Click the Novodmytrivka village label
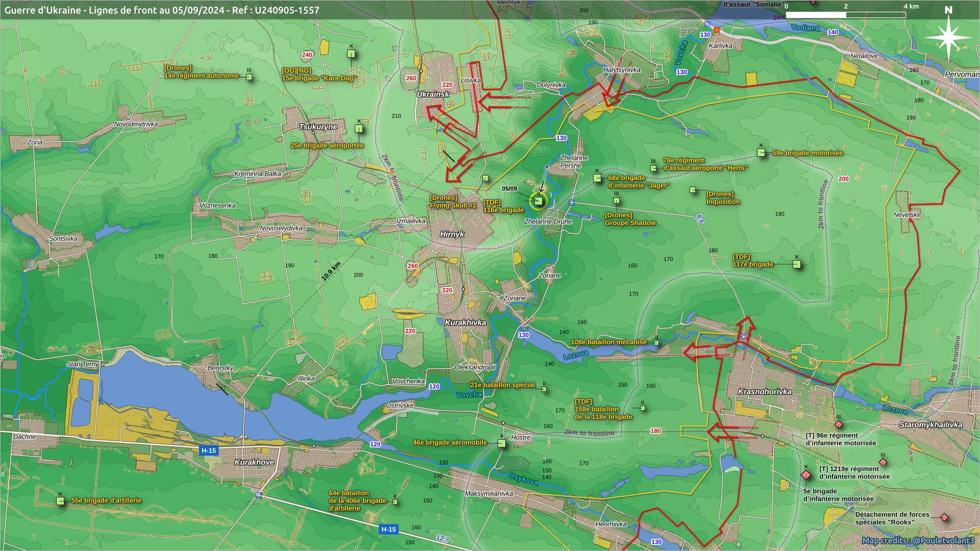The width and height of the screenshot is (980, 551). click(x=136, y=124)
